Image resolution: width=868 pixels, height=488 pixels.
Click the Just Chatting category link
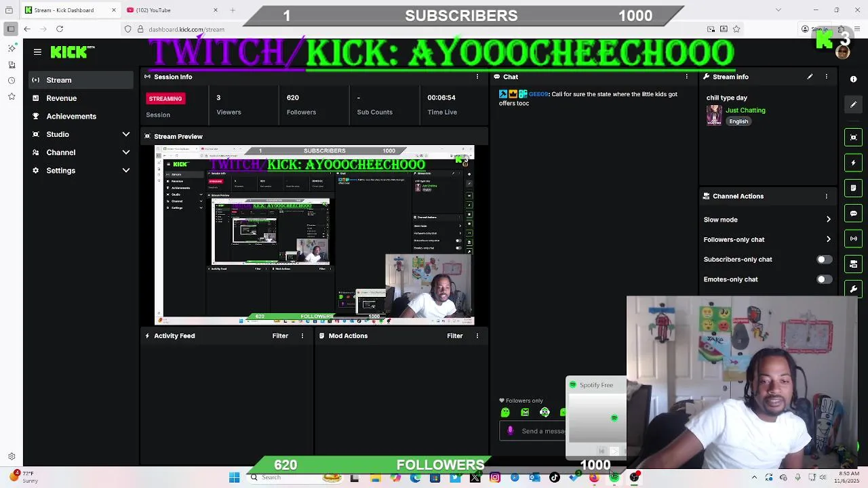coord(745,110)
